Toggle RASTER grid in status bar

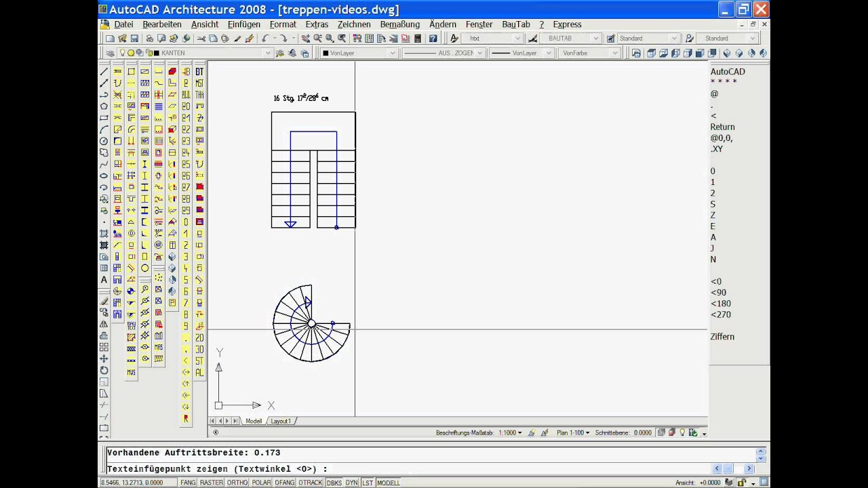tap(211, 483)
